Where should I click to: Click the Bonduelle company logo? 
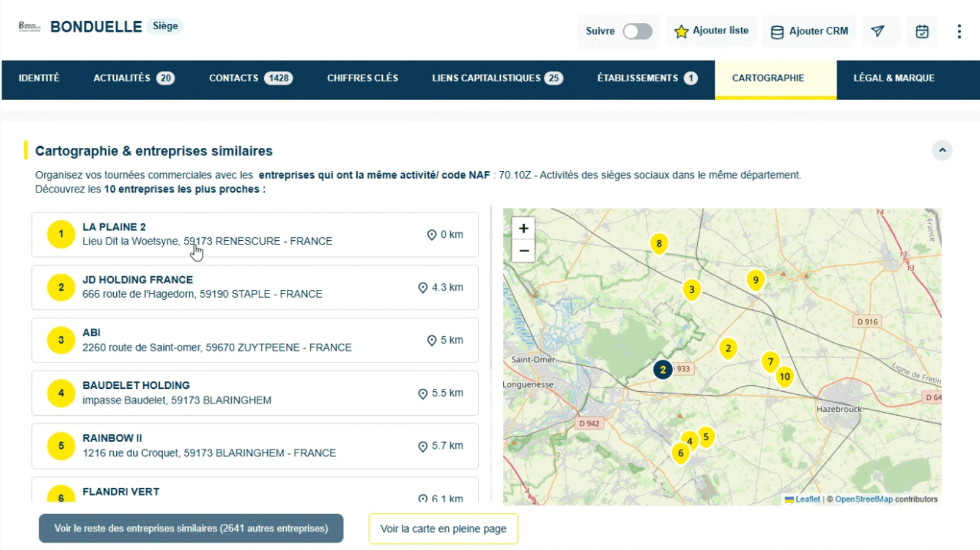[29, 26]
